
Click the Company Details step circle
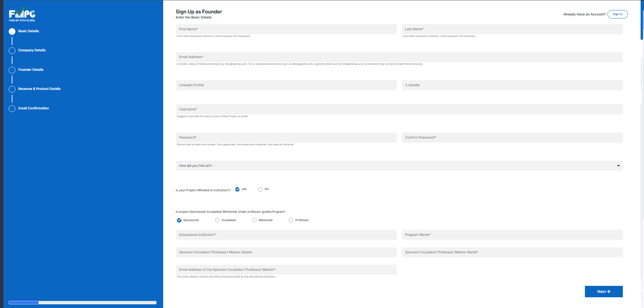[12, 51]
